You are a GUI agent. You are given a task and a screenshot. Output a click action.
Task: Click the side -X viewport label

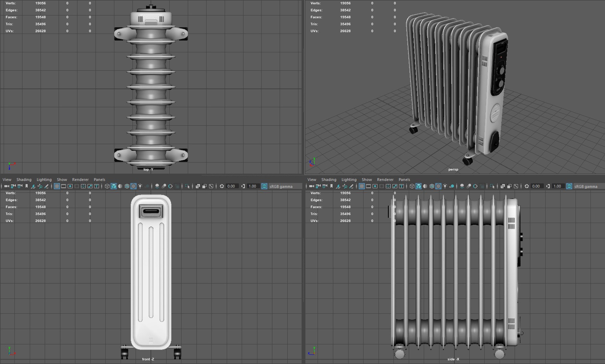[x=453, y=359]
